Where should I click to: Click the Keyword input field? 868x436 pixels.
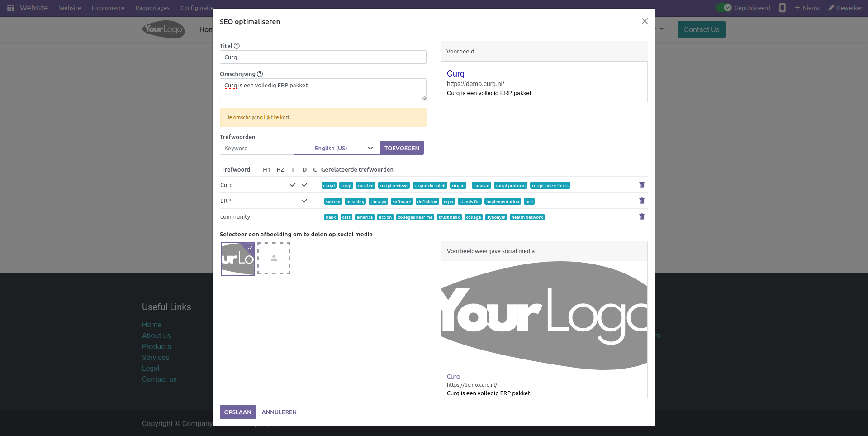[256, 148]
